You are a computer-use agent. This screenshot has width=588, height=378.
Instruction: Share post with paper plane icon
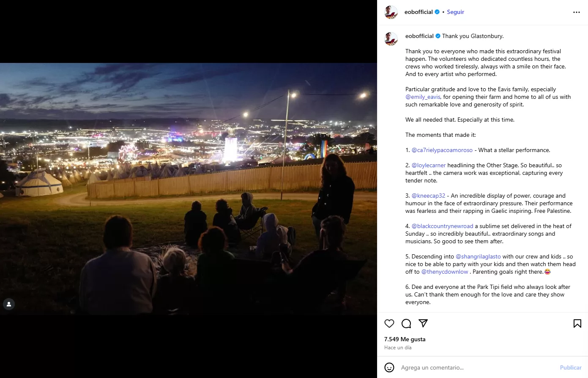(423, 323)
